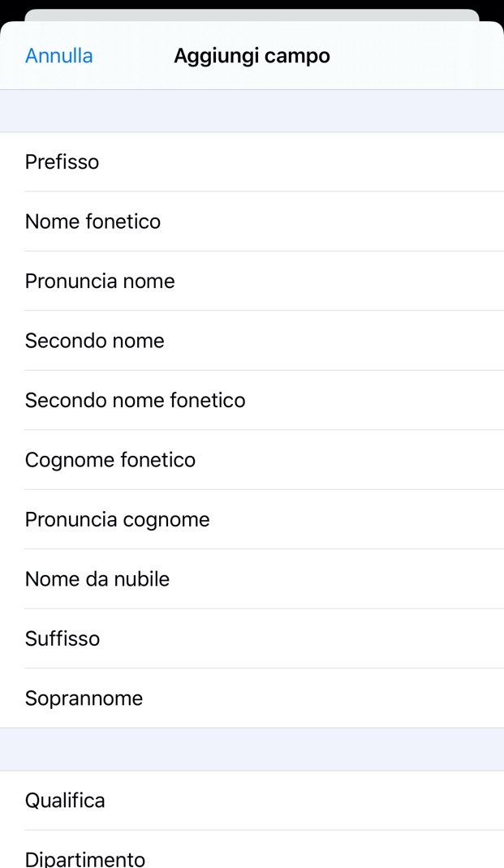
Task: Tap empty navigation bar area right of title
Action: [x=422, y=56]
